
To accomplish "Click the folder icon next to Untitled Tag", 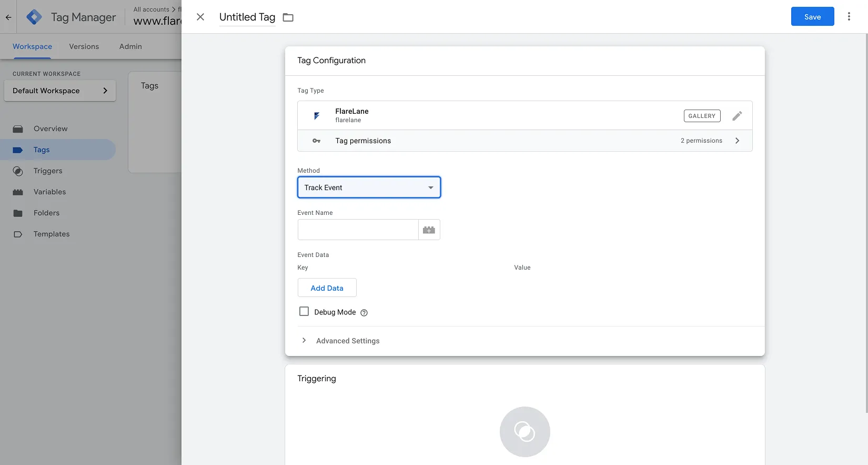I will tap(288, 17).
